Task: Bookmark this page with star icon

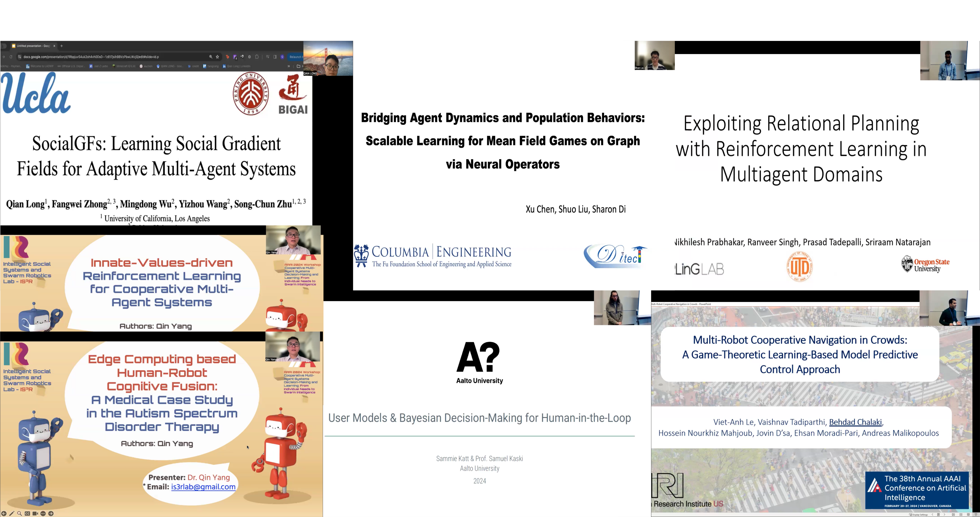Action: (218, 57)
